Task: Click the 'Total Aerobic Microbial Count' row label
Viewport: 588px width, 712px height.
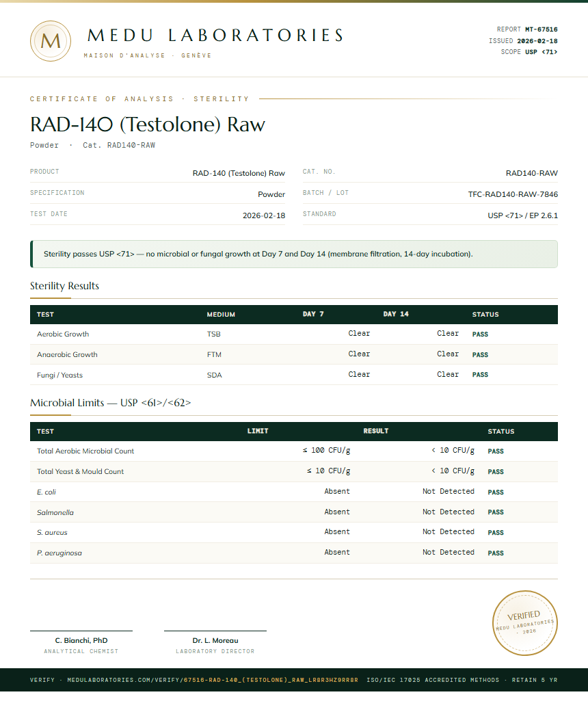Action: coord(85,451)
